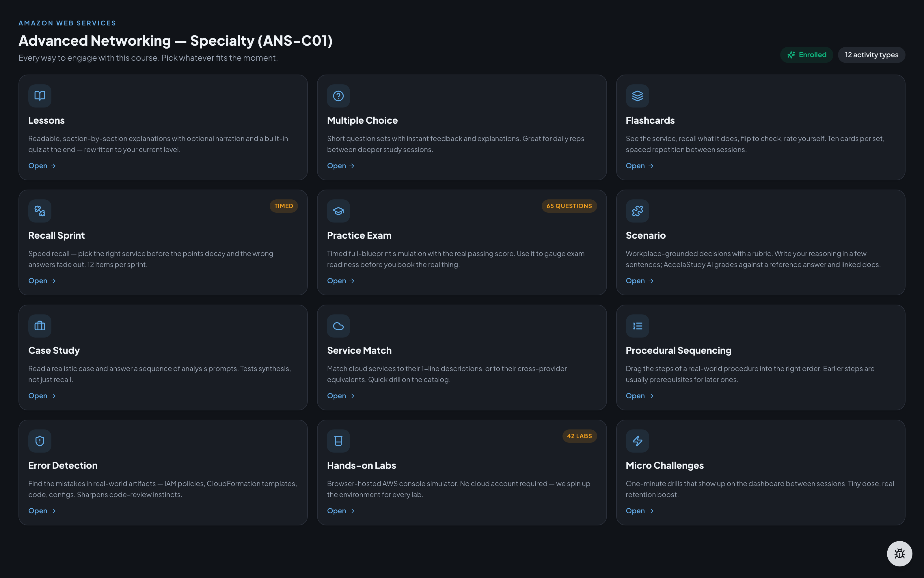This screenshot has height=578, width=924.
Task: Open the Case Study activity
Action: 42,396
